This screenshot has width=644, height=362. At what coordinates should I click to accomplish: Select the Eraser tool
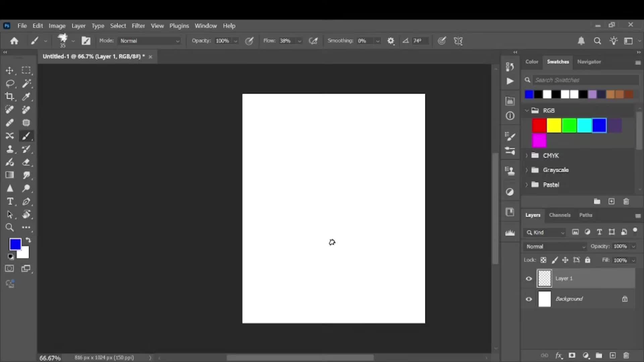pyautogui.click(x=26, y=162)
